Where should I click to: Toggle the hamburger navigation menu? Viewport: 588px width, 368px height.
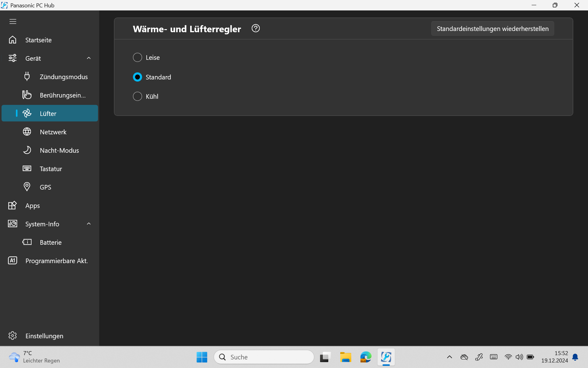(x=13, y=21)
